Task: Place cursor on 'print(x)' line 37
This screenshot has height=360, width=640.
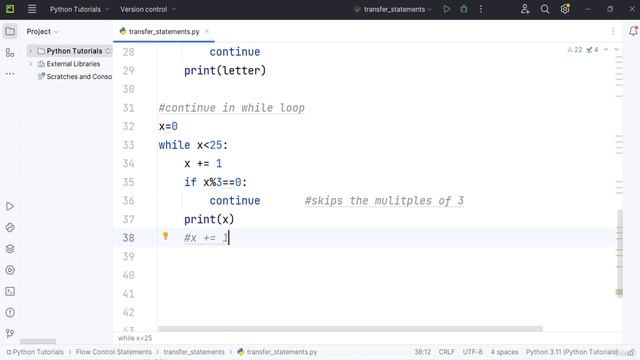Action: click(209, 220)
